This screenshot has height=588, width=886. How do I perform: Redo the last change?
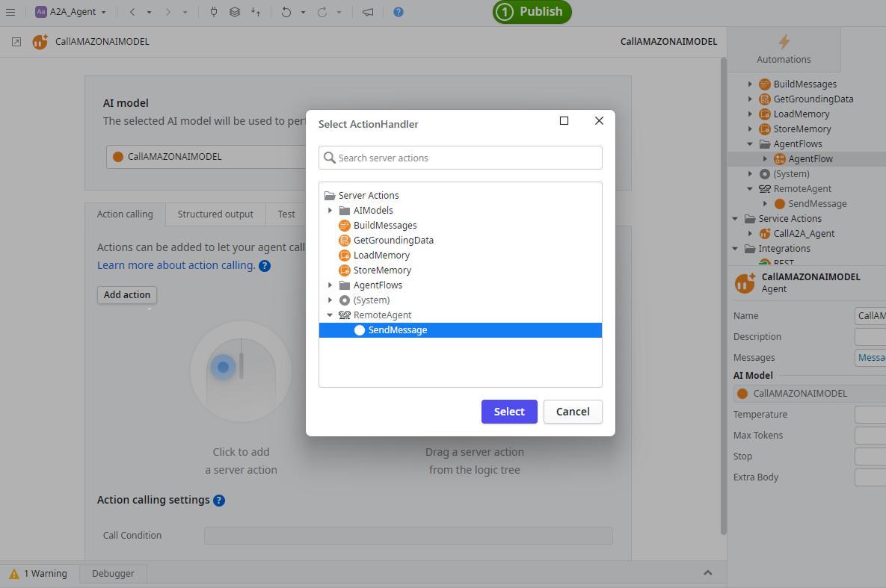322,12
